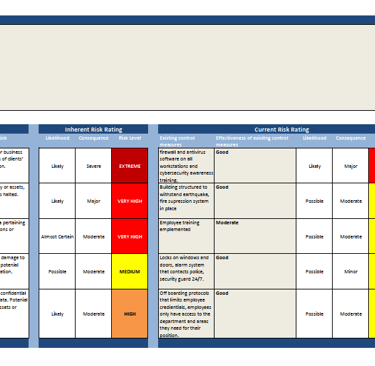
Task: Select current Moderate cell in Building structured row
Action: (x=351, y=201)
